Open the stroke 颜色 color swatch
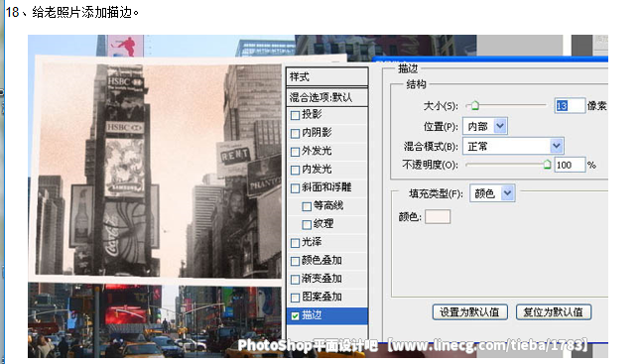 438,216
